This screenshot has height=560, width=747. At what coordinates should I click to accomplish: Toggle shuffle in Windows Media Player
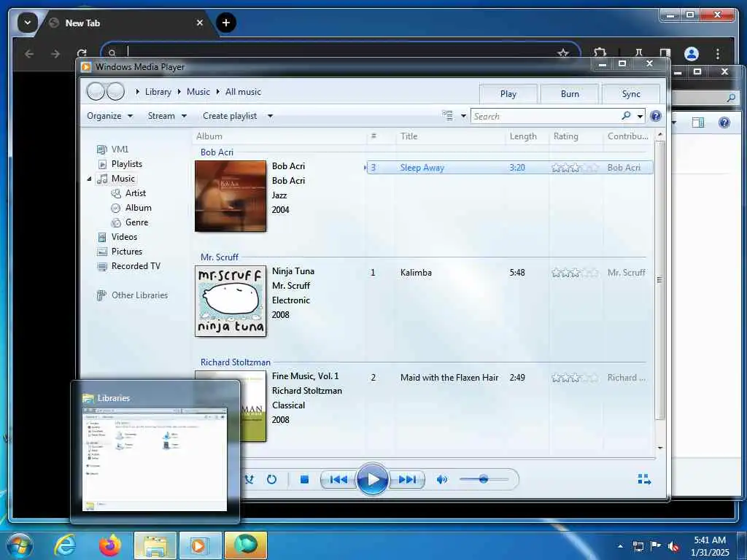tap(249, 479)
